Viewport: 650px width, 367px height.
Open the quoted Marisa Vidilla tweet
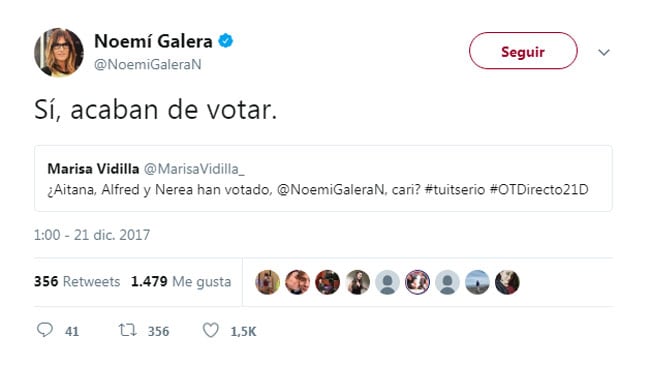coord(323,178)
